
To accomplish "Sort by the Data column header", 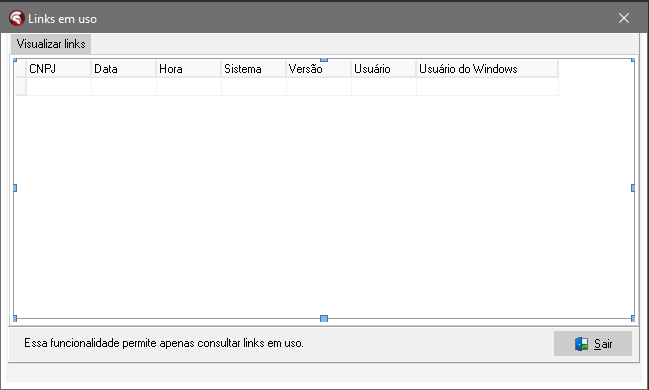I will point(124,69).
